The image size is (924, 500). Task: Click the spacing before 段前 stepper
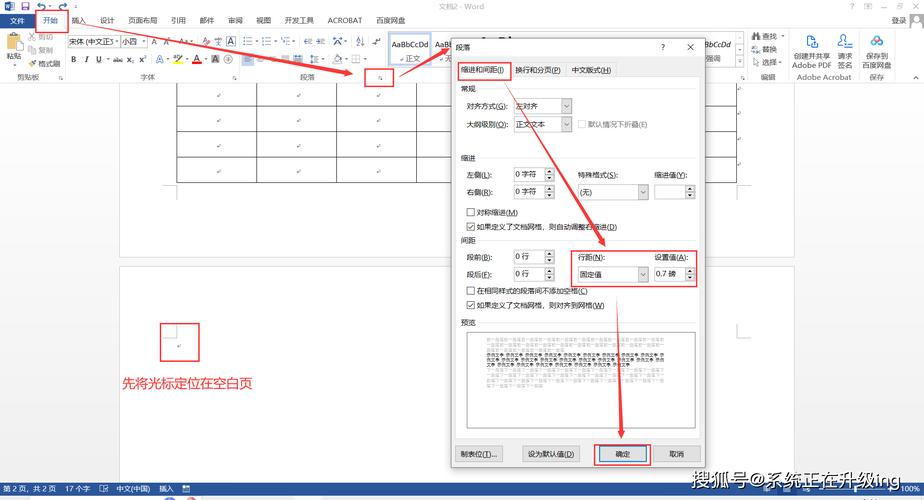coord(549,256)
